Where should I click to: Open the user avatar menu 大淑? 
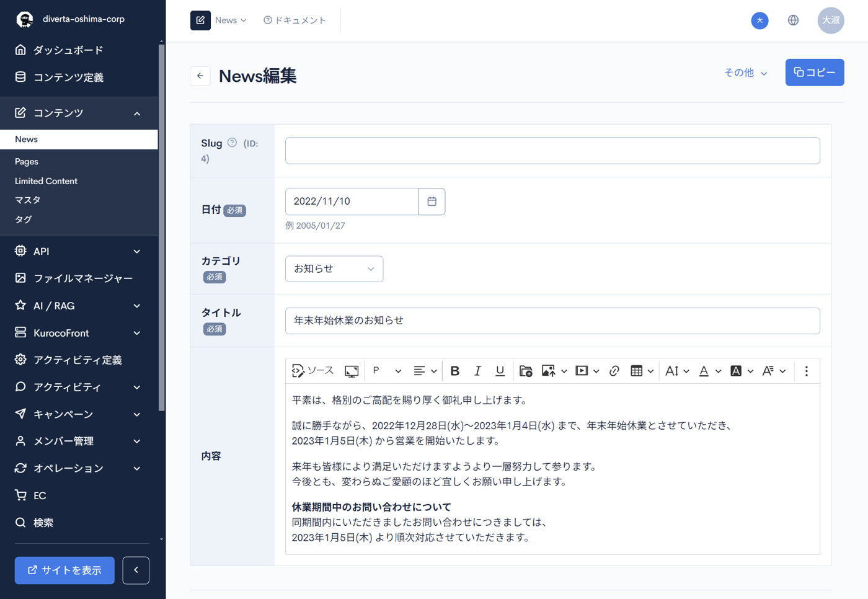pos(831,20)
